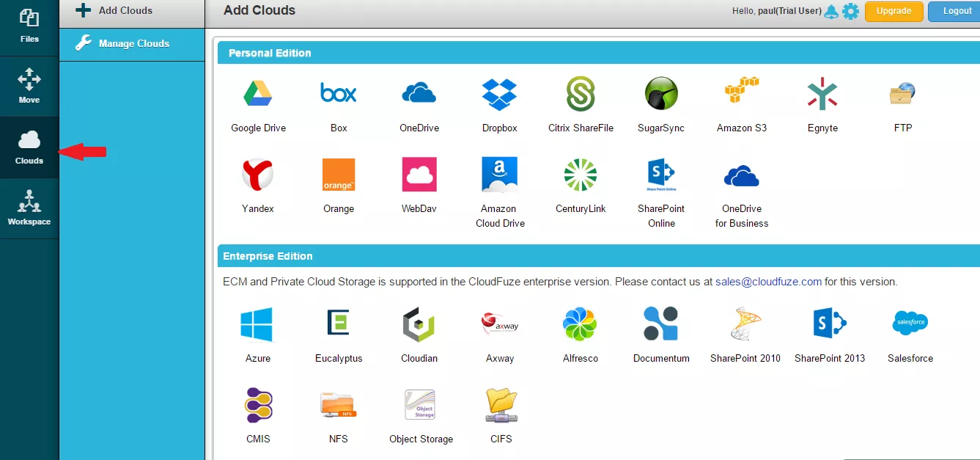
Task: Open settings gear in header
Action: pos(850,11)
